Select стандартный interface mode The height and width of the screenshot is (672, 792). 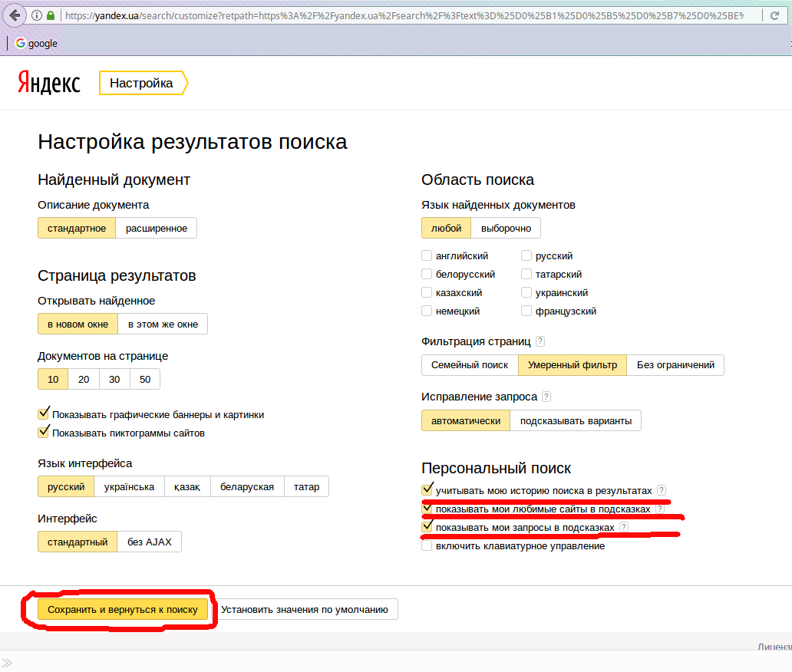(78, 542)
